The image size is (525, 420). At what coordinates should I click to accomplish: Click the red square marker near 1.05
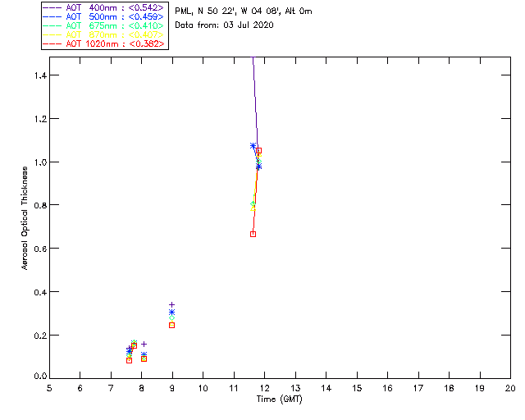point(258,151)
